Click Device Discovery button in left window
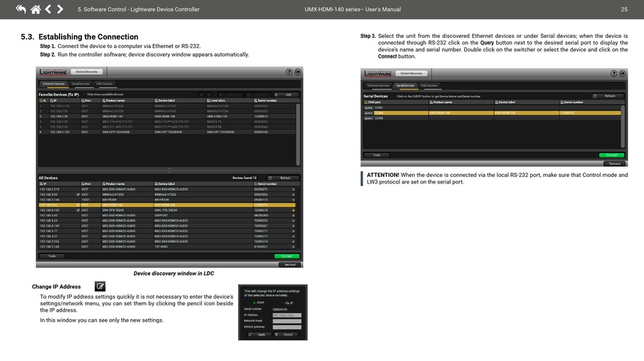Image resolution: width=644 pixels, height=361 pixels. (86, 72)
